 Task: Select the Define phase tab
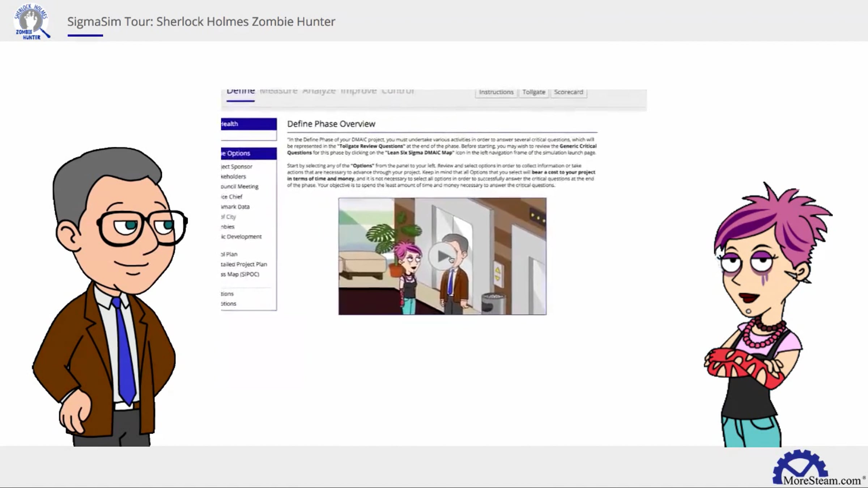pos(241,92)
